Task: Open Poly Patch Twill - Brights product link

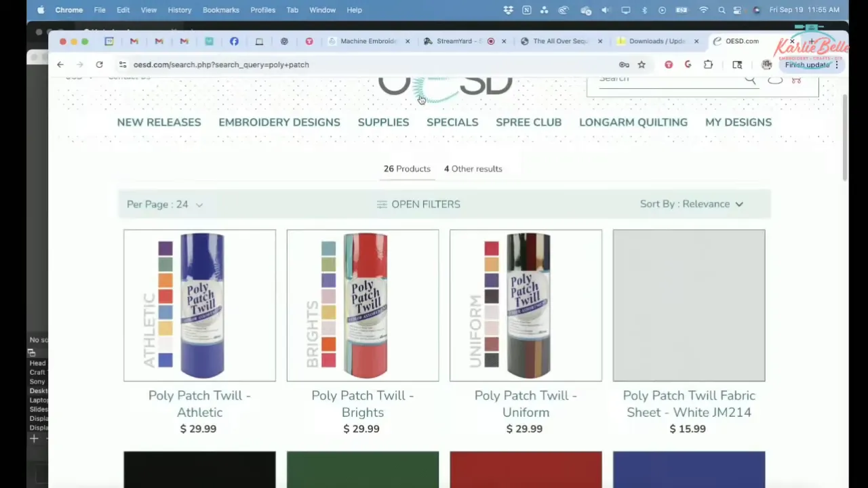Action: pos(363,403)
